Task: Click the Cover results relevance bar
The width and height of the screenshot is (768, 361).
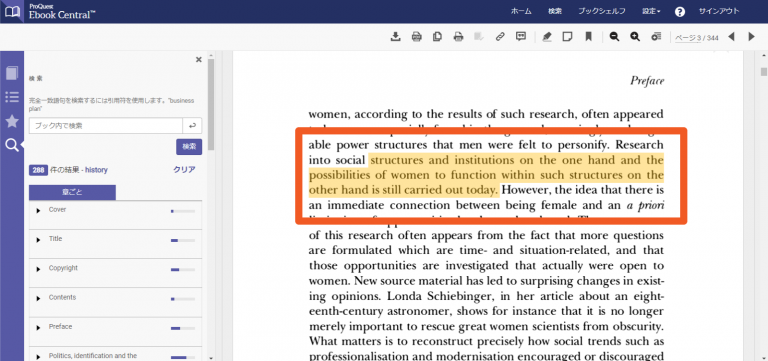Action: click(183, 211)
